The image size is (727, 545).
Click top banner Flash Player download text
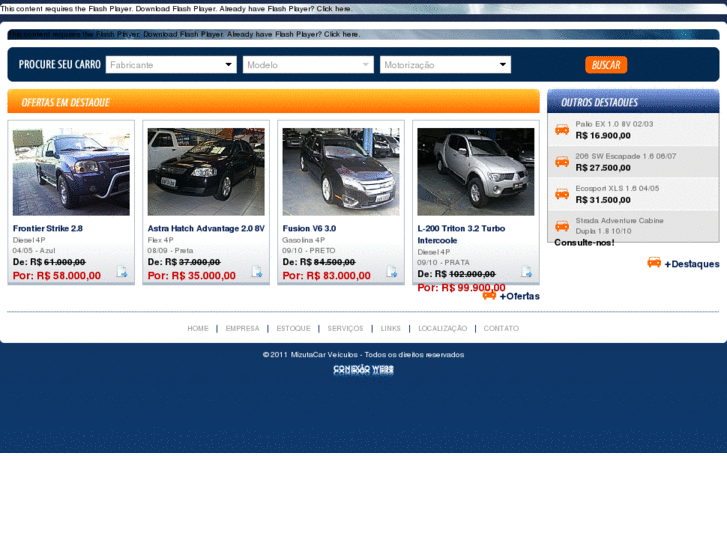click(177, 8)
